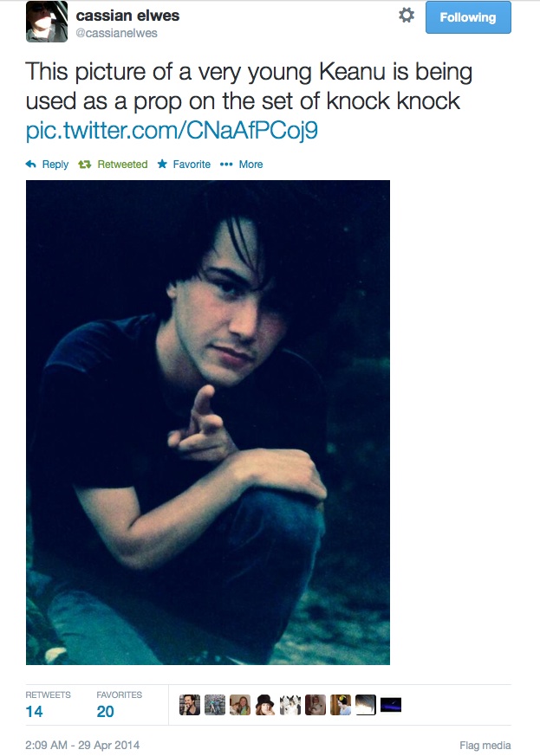Expand the More options menu
Viewport: 540px width, 756px height.
tap(242, 165)
